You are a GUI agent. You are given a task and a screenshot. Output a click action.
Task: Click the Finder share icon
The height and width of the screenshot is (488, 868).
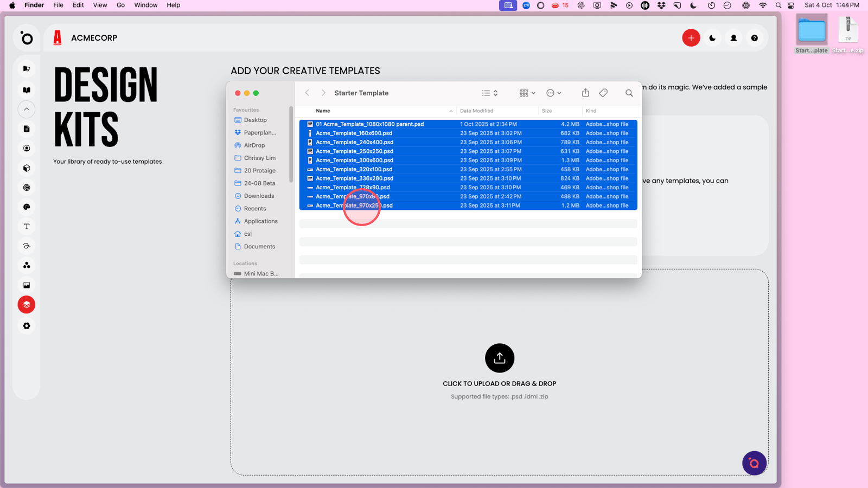(585, 93)
